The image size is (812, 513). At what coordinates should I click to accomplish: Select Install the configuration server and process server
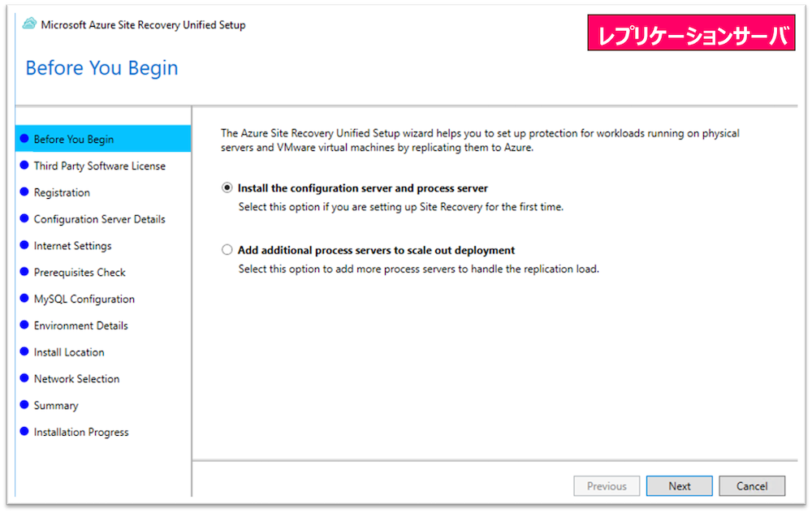click(x=227, y=188)
